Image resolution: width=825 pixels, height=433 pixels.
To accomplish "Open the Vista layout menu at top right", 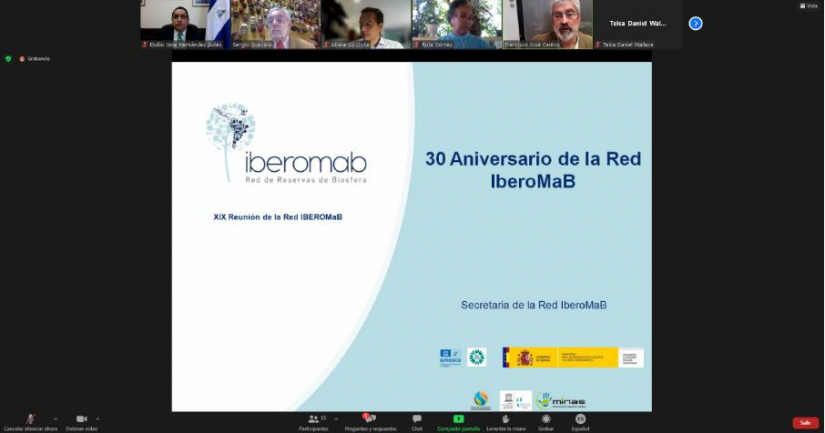I will [x=809, y=6].
